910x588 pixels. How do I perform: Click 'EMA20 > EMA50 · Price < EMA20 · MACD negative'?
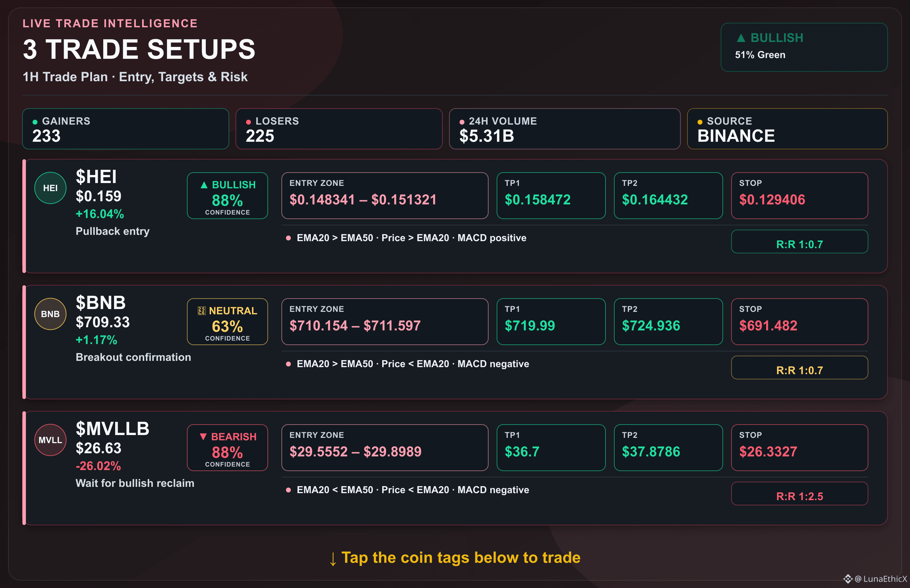(x=413, y=364)
